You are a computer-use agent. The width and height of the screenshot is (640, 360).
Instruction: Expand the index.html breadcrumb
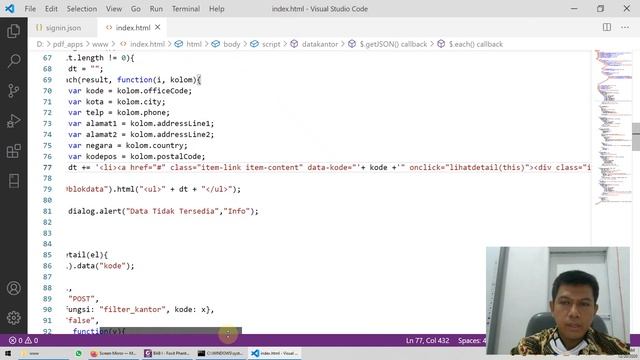142,44
